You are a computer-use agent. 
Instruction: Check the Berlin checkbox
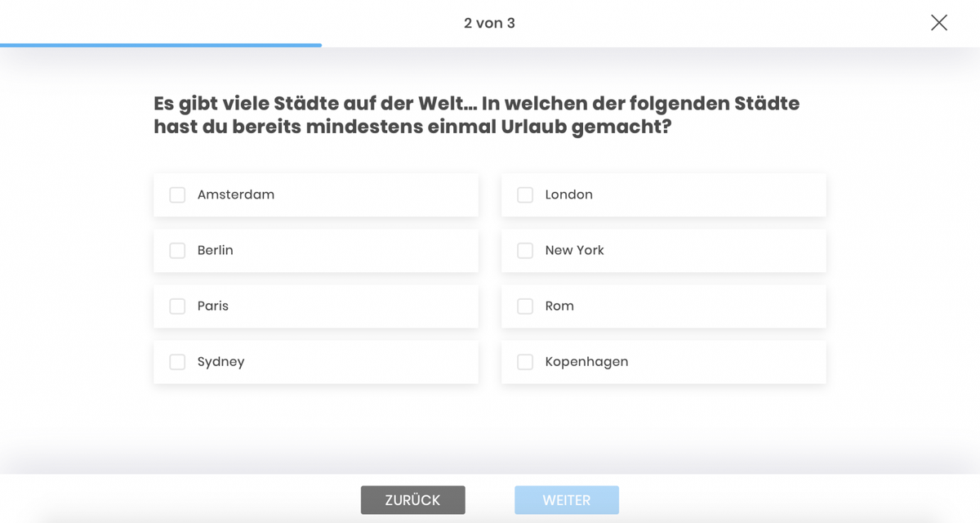pyautogui.click(x=177, y=250)
